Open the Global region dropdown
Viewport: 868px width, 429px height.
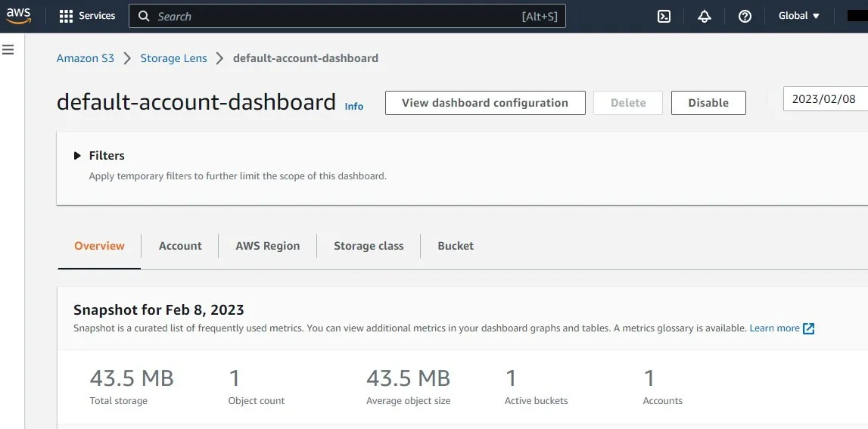[x=799, y=16]
